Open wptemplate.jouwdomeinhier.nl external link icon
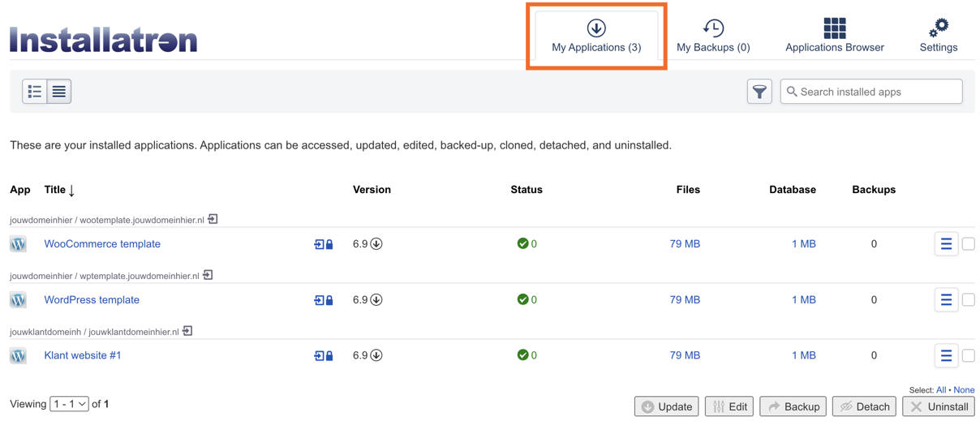 208,275
